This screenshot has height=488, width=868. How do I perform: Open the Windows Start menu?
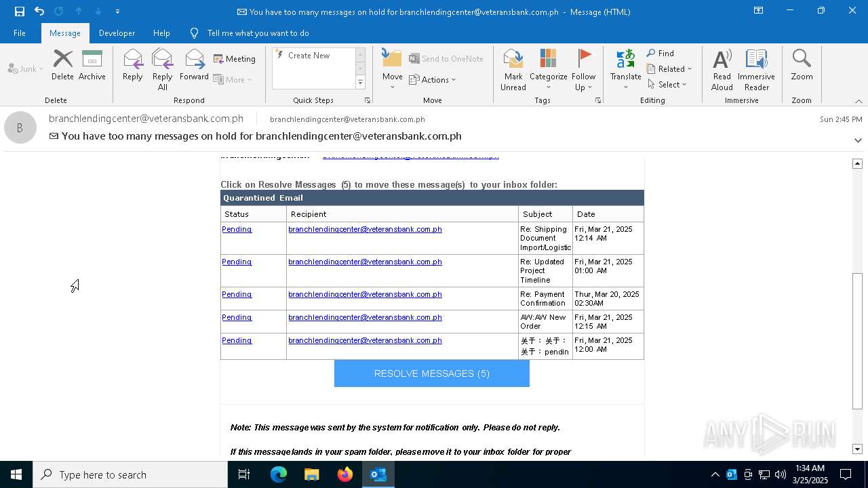click(x=16, y=474)
